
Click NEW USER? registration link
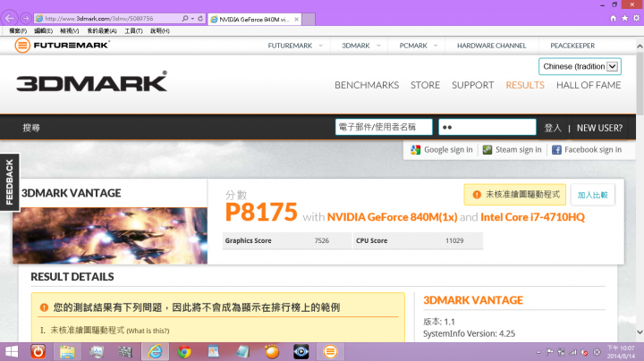[599, 128]
